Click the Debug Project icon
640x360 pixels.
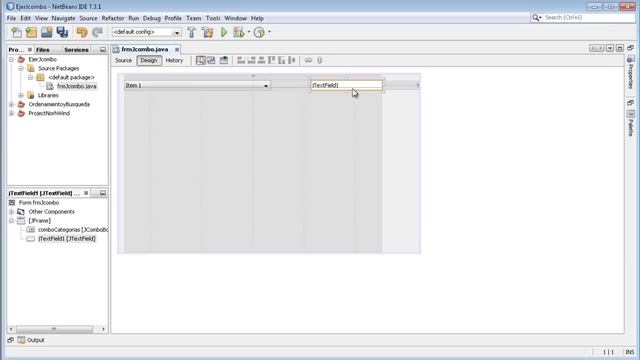tap(238, 32)
